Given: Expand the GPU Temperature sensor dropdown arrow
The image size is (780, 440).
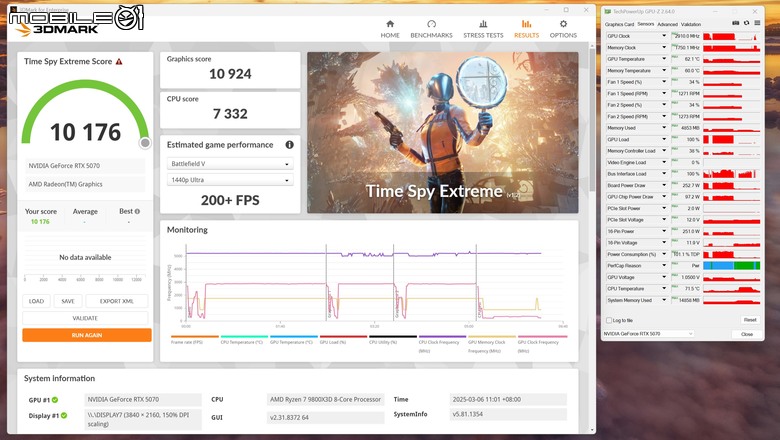Looking at the screenshot, I should [x=664, y=59].
